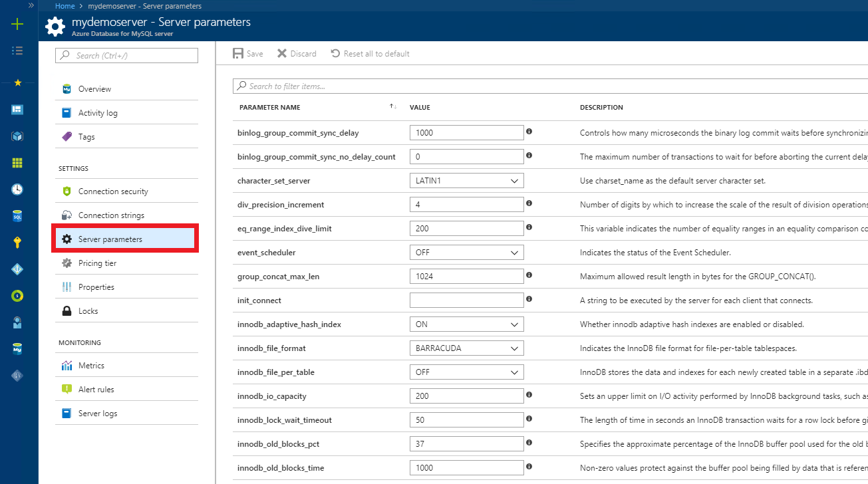Open Pricing tier settings
Image resolution: width=868 pixels, height=484 pixels.
(126, 263)
